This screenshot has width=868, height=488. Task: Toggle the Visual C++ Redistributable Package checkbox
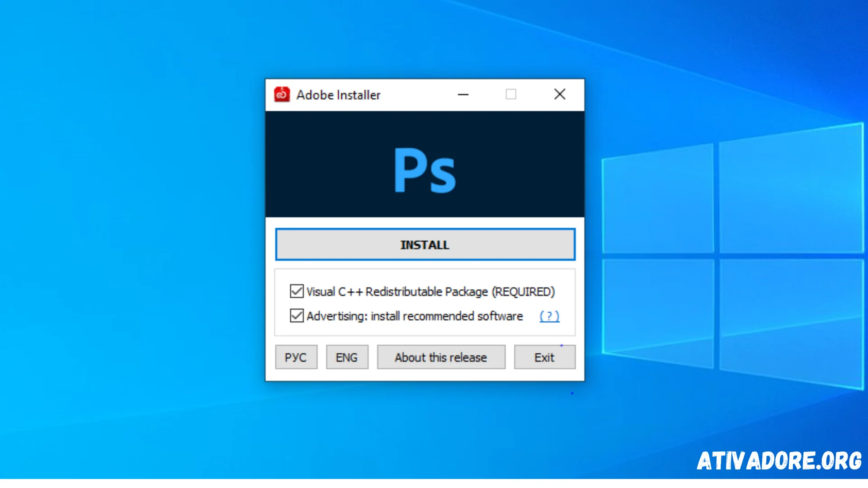click(x=296, y=291)
